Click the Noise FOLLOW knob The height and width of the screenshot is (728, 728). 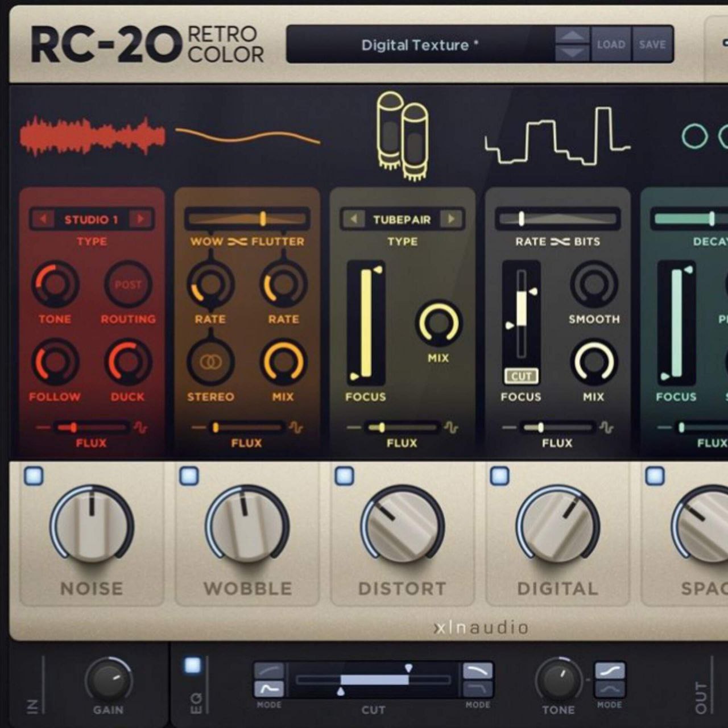pos(55,362)
